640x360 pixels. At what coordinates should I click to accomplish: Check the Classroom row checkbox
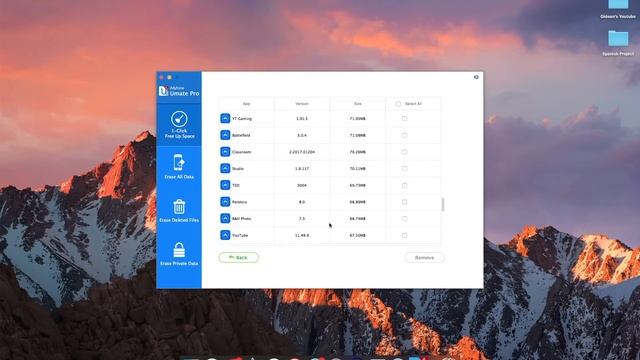pyautogui.click(x=404, y=152)
